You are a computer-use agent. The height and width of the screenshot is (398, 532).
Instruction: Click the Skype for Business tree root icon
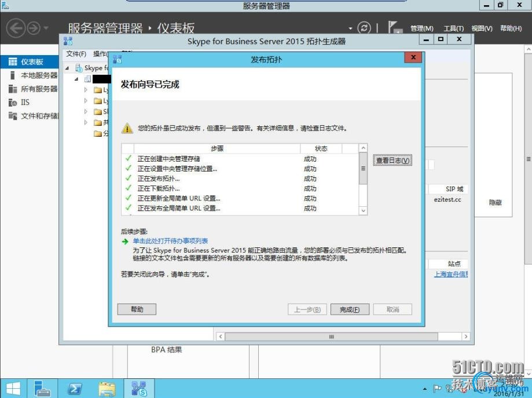coord(79,68)
